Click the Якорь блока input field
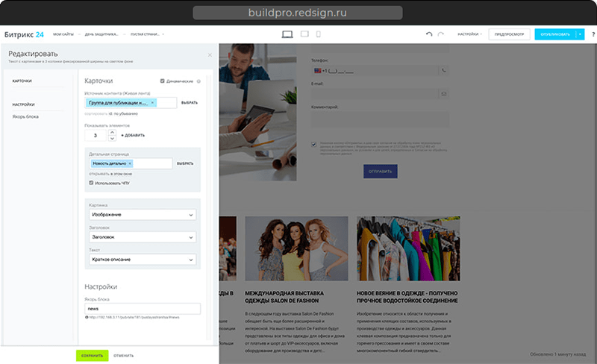The width and height of the screenshot is (597, 364). 143,308
